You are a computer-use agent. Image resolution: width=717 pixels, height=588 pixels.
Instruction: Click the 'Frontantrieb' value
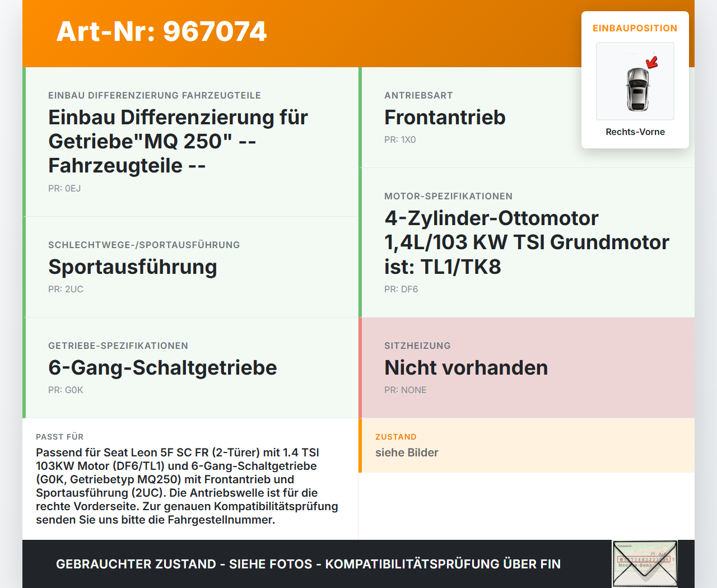tap(445, 117)
